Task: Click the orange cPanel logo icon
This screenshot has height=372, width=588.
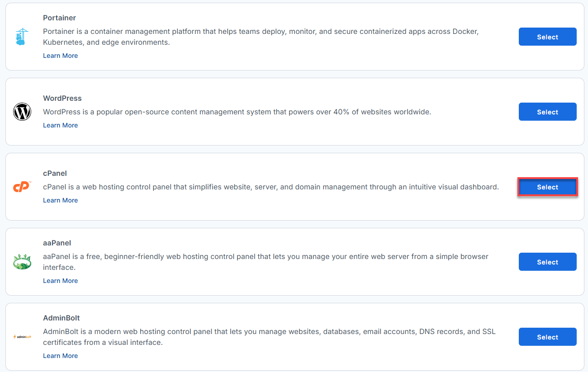Action: (22, 186)
